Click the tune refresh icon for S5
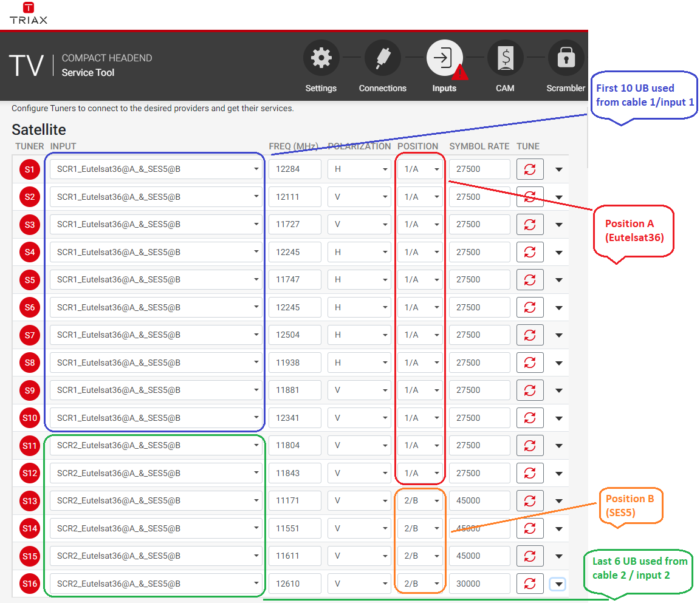Viewport: 700px width, 603px height. tap(530, 280)
